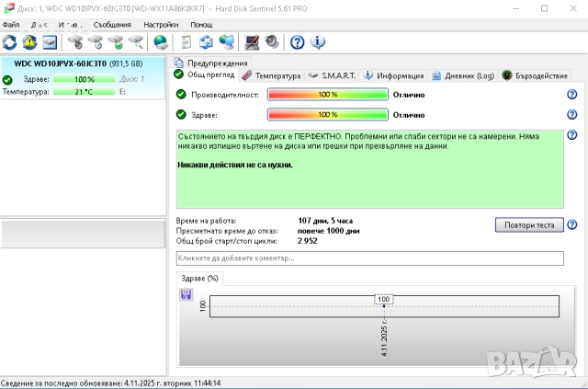
Task: Open the blue question mark help toolbar icon
Action: tap(298, 42)
